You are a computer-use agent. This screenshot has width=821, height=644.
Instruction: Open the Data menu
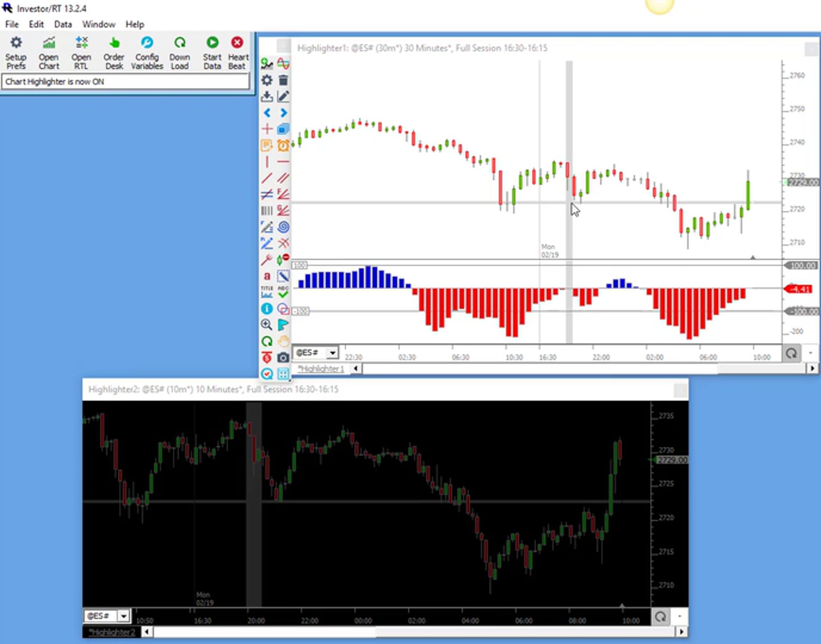point(63,24)
